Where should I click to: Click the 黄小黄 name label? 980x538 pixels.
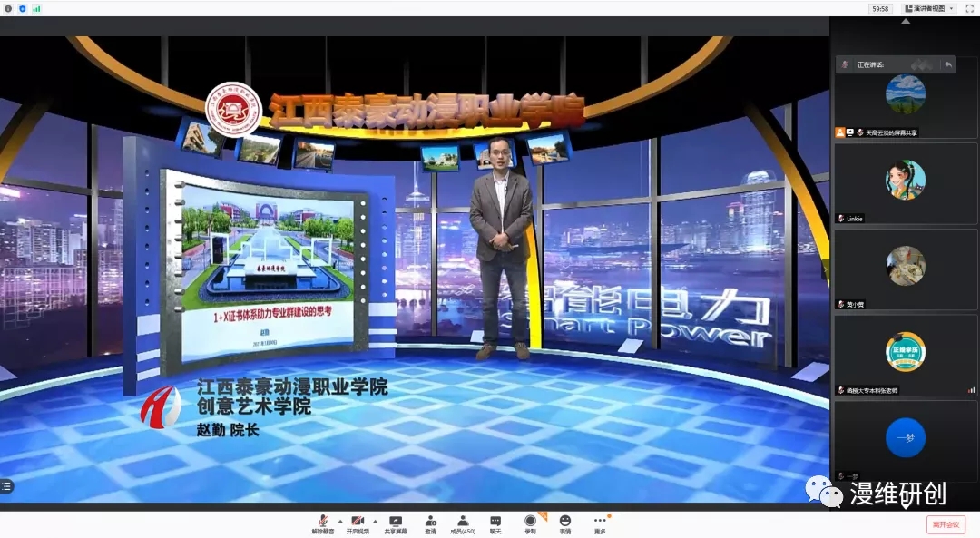point(855,304)
